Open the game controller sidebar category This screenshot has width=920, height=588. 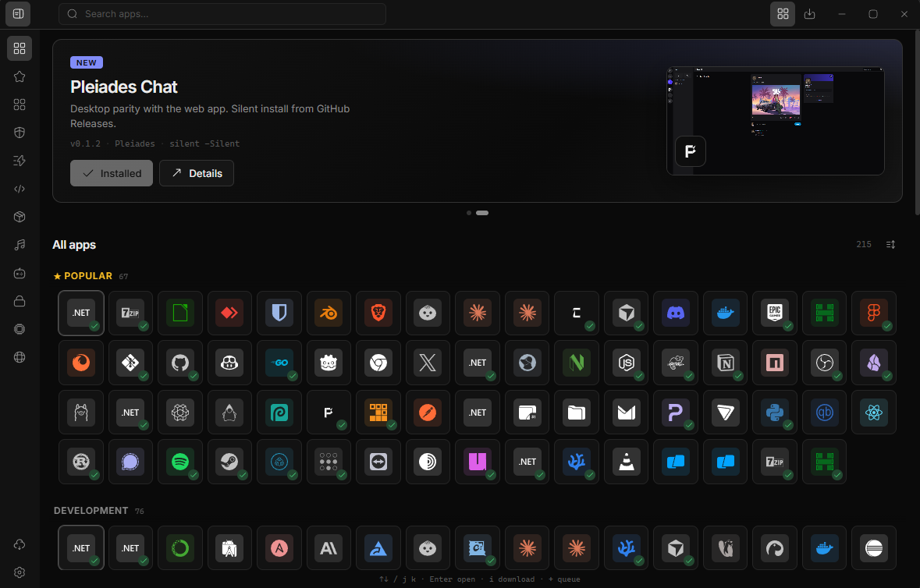20,273
